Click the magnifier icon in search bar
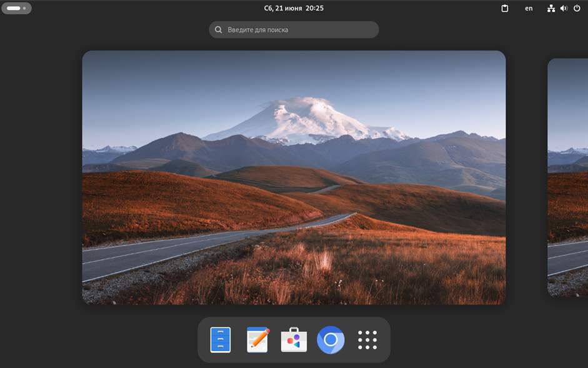Image resolution: width=588 pixels, height=368 pixels. click(219, 30)
